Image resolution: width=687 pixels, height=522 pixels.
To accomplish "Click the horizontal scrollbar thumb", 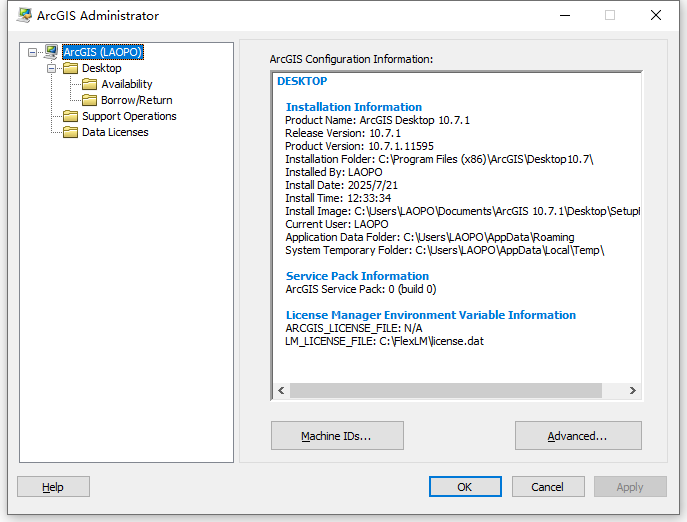I will pyautogui.click(x=446, y=390).
